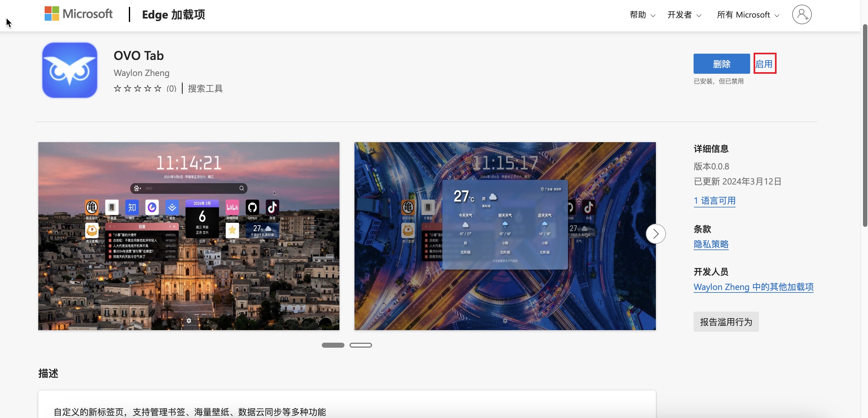
Task: Expand the 帮助 dropdown menu
Action: click(642, 15)
